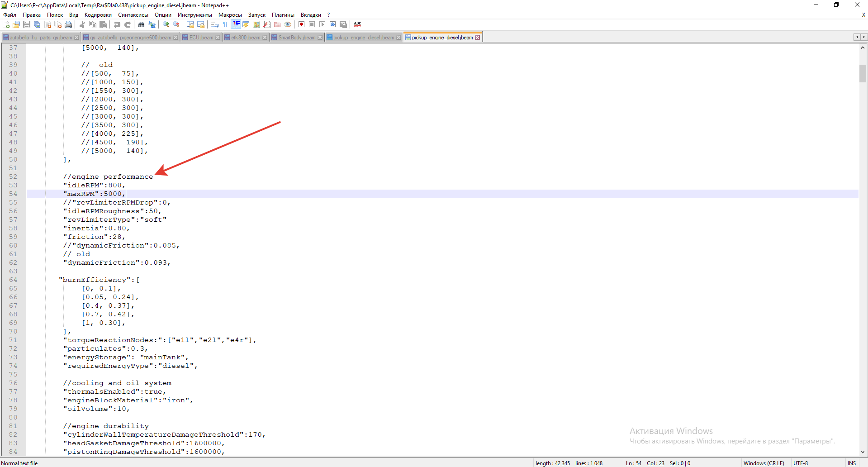The width and height of the screenshot is (868, 467).
Task: Toggle the indent guide button
Action: tap(236, 24)
